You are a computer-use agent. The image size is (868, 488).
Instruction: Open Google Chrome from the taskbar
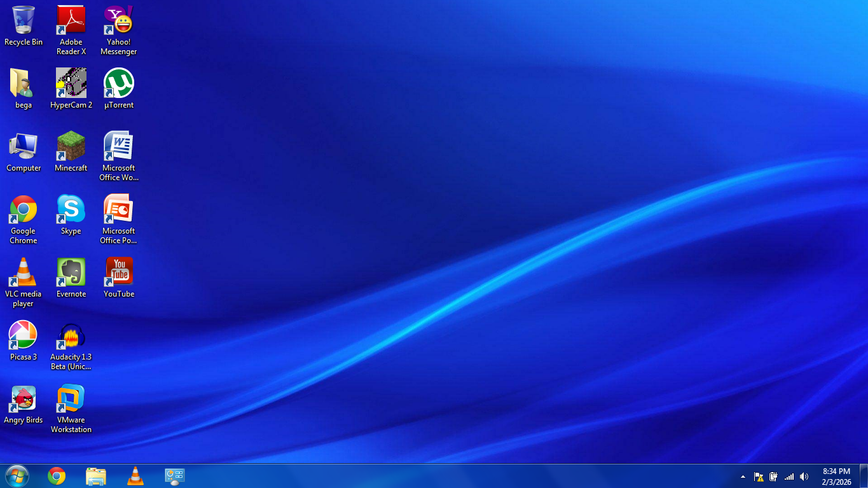(x=57, y=476)
